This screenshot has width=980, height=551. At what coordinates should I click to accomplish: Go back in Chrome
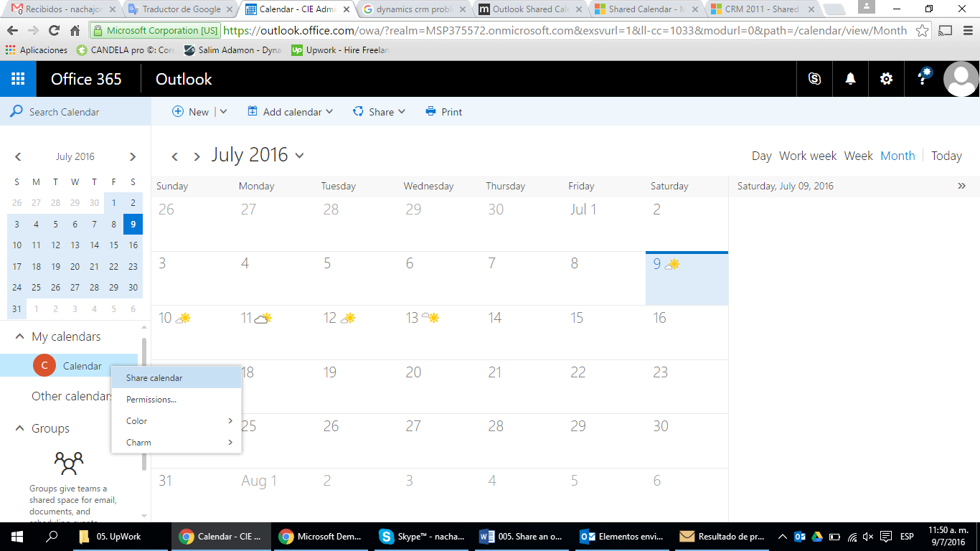tap(12, 31)
